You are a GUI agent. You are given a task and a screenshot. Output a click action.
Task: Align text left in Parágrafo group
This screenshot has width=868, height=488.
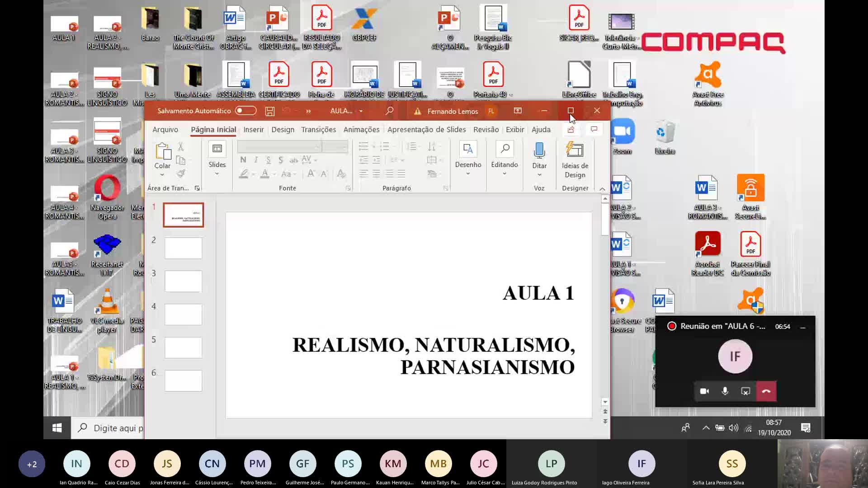click(x=363, y=174)
